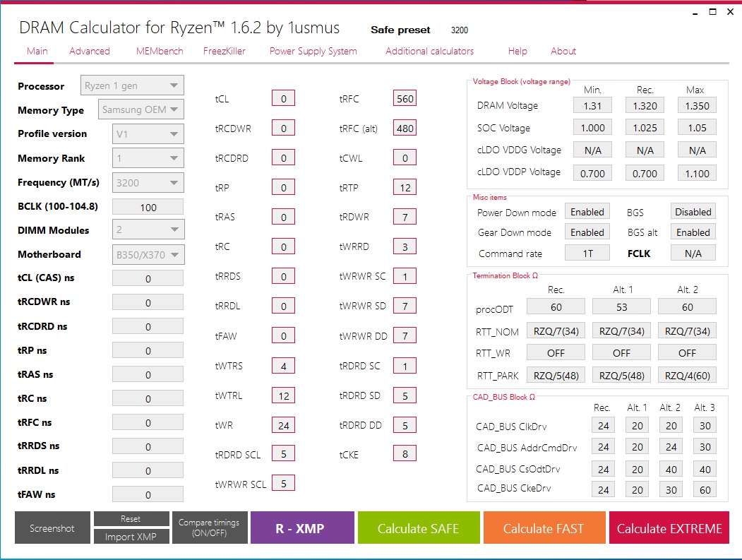
Task: Open the Power Supply System tab
Action: 313,51
